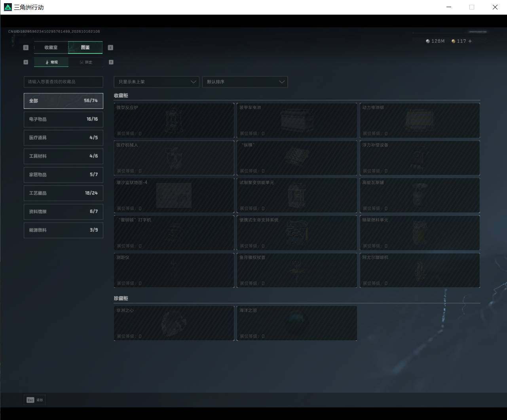
Task: Expand the 默认排序 sort dropdown
Action: pyautogui.click(x=245, y=82)
